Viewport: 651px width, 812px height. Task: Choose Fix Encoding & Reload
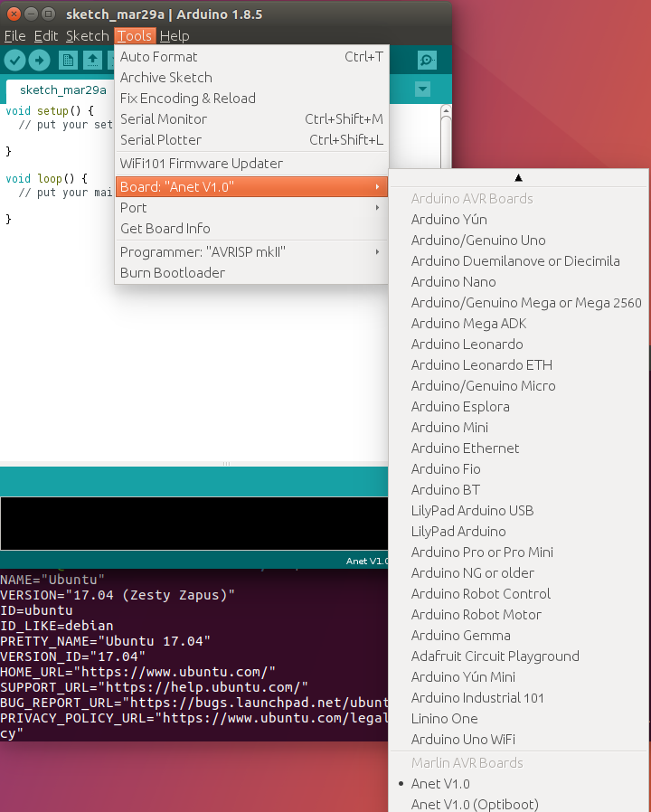pos(251,98)
